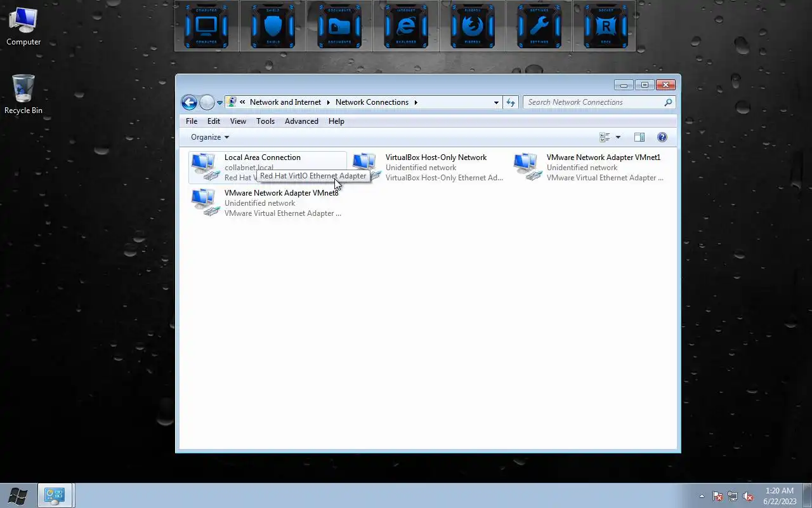Go to Network and Internet breadcrumb
The width and height of the screenshot is (812, 508).
tap(285, 102)
